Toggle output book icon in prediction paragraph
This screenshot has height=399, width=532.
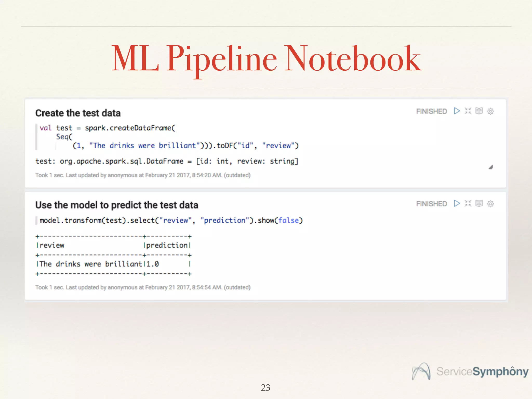coord(479,203)
